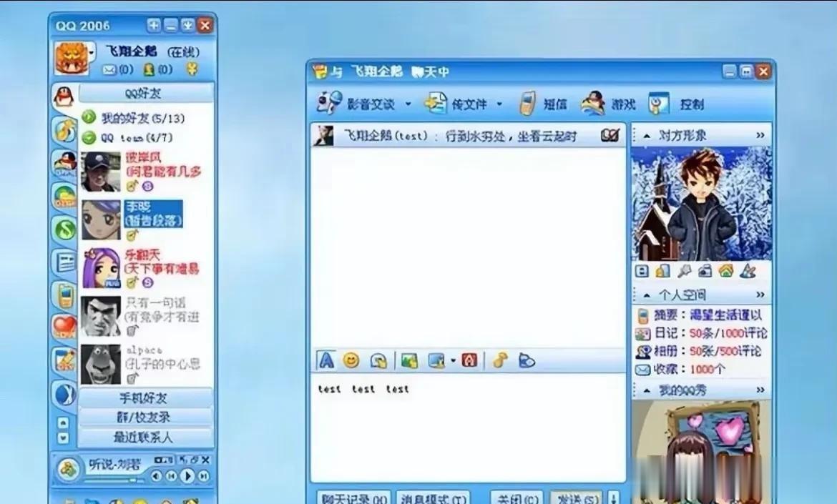Select the QQ好友 tab header
Viewport: 837px width, 504px height.
[x=146, y=94]
